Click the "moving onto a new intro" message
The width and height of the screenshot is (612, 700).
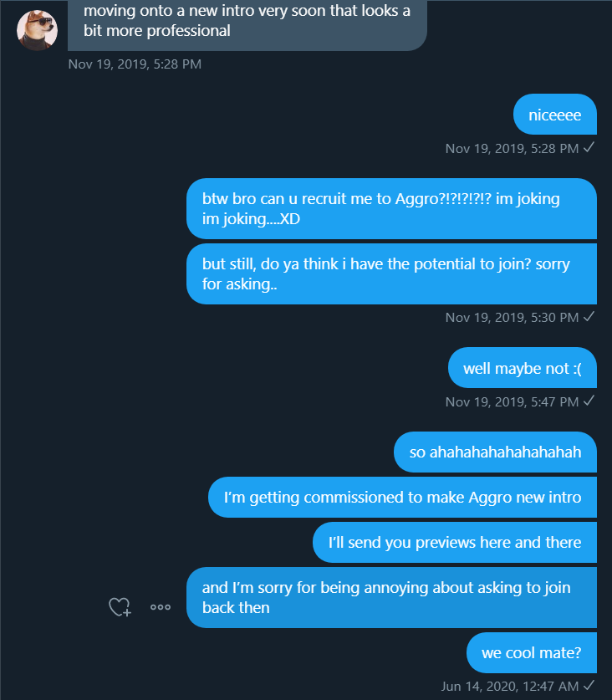[247, 23]
